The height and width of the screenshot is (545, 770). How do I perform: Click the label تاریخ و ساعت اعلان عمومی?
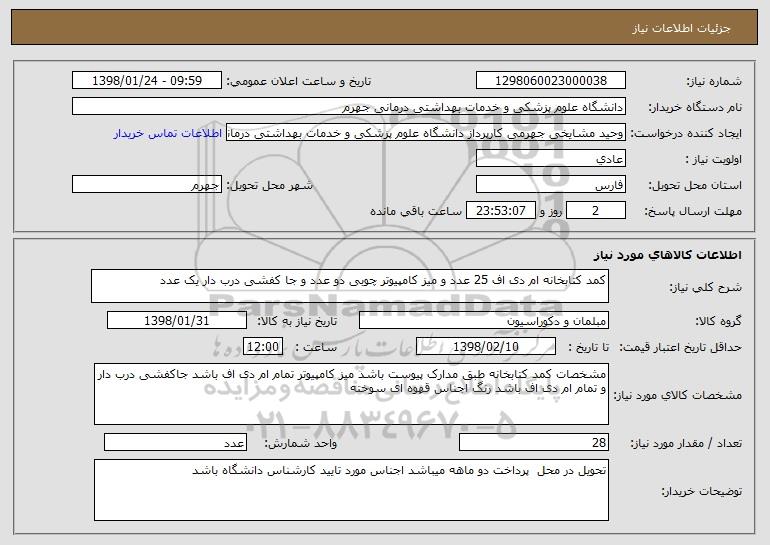pos(299,82)
